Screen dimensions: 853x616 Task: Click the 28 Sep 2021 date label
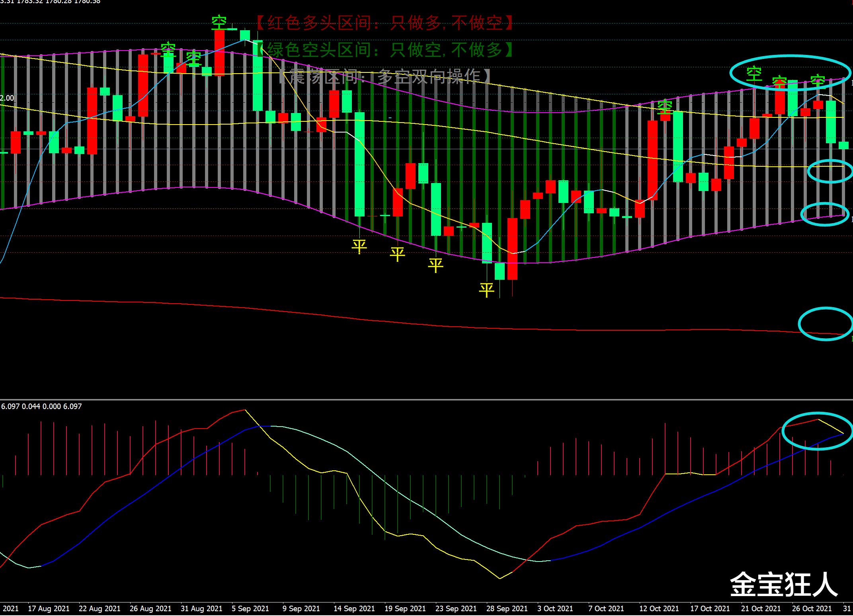click(x=507, y=608)
